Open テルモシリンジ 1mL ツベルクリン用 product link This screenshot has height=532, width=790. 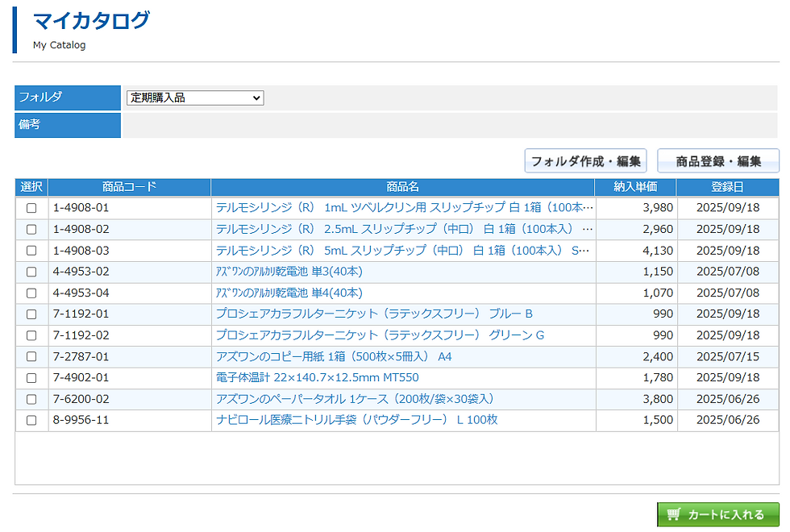[405, 208]
